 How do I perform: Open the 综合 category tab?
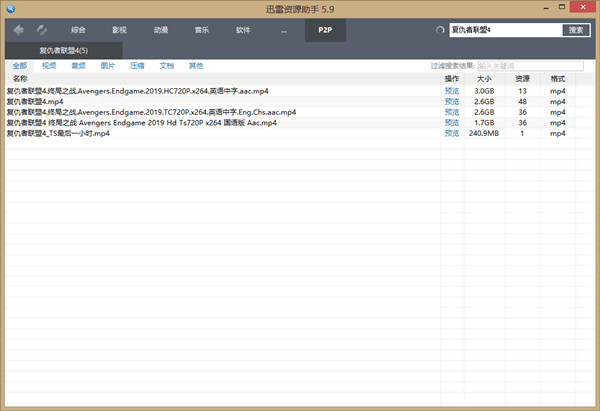click(78, 30)
